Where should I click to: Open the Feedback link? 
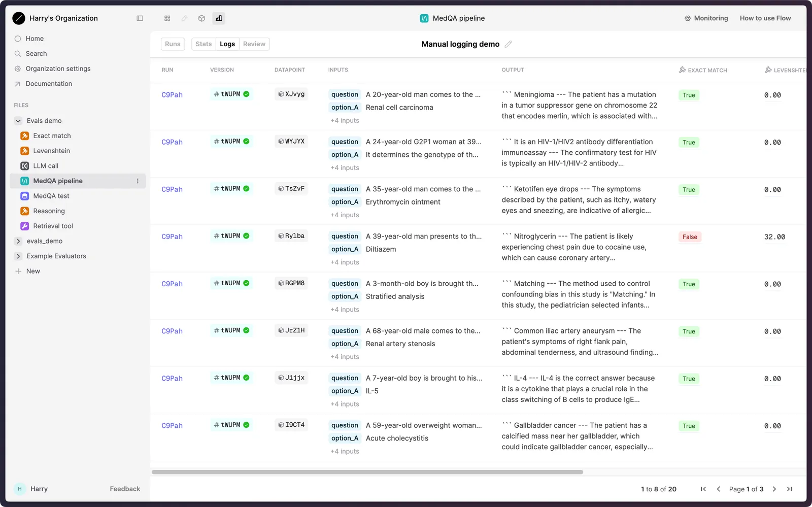point(125,489)
